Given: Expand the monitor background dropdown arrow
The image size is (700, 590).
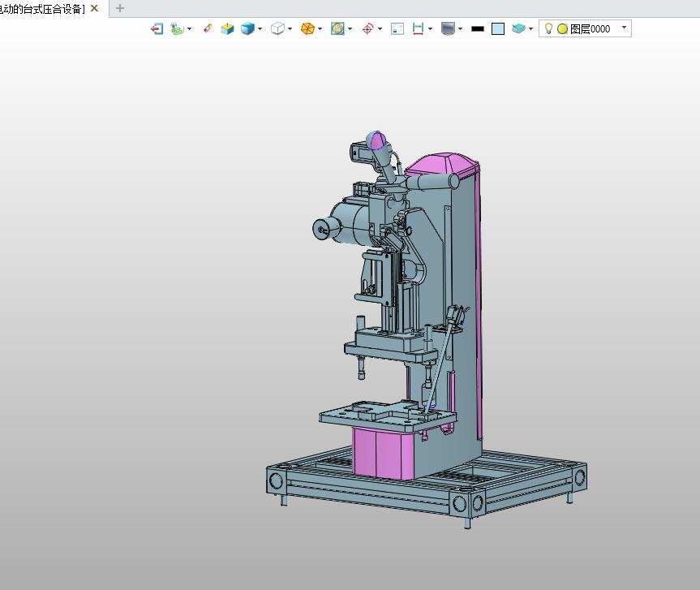Looking at the screenshot, I should (x=460, y=29).
